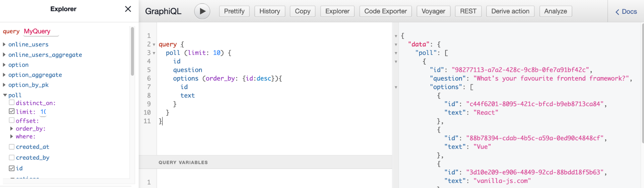Expand the where argument

[x=12, y=136]
